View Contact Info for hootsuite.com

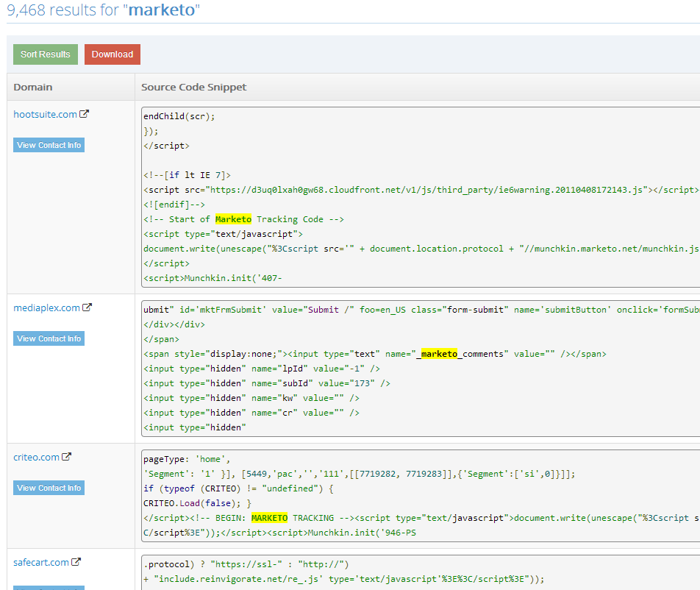point(49,145)
